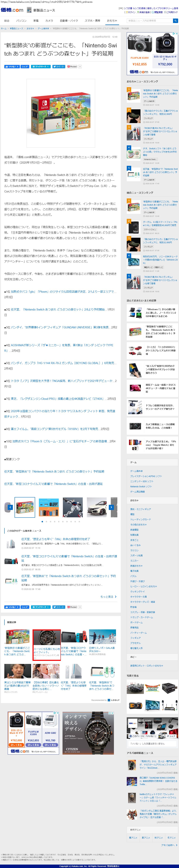Screen dimensions: 179x868
Task: Click the first carousel pagination dot
Action: coord(42,522)
